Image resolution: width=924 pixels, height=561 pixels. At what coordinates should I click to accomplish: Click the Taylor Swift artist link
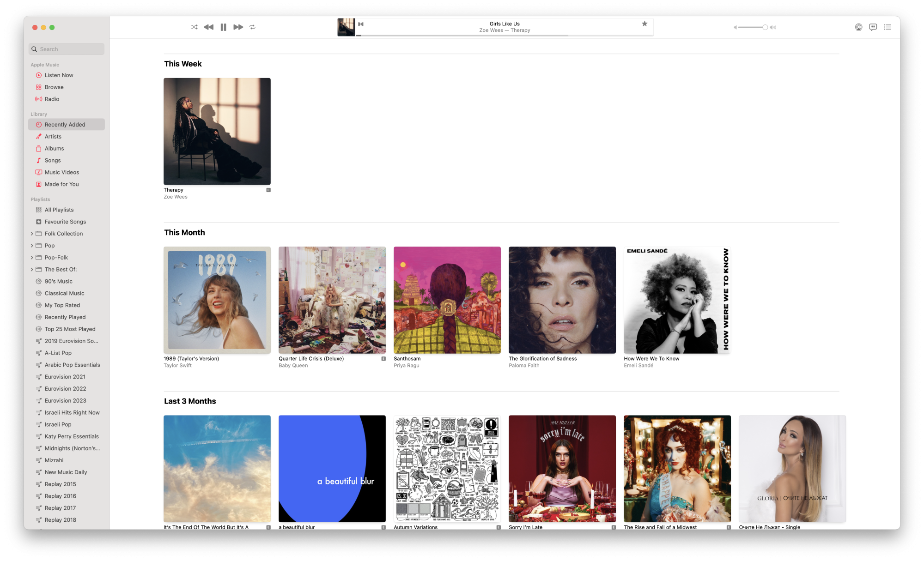[x=177, y=366]
